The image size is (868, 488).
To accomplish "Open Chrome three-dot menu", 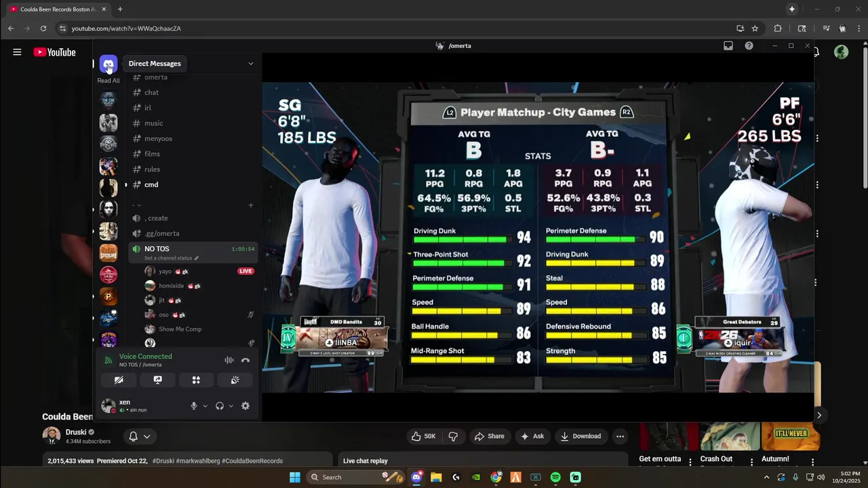I will (x=860, y=28).
